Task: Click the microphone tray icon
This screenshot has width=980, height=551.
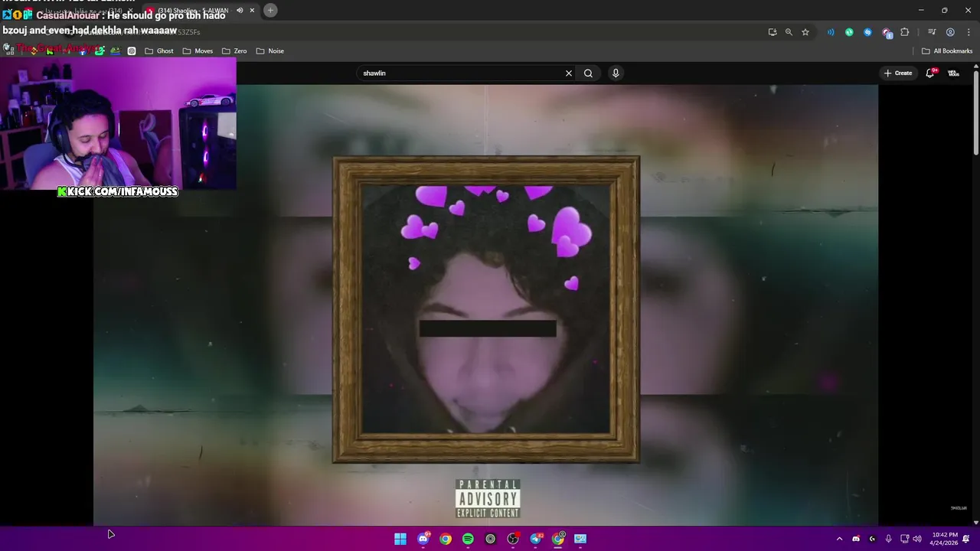Action: click(888, 539)
